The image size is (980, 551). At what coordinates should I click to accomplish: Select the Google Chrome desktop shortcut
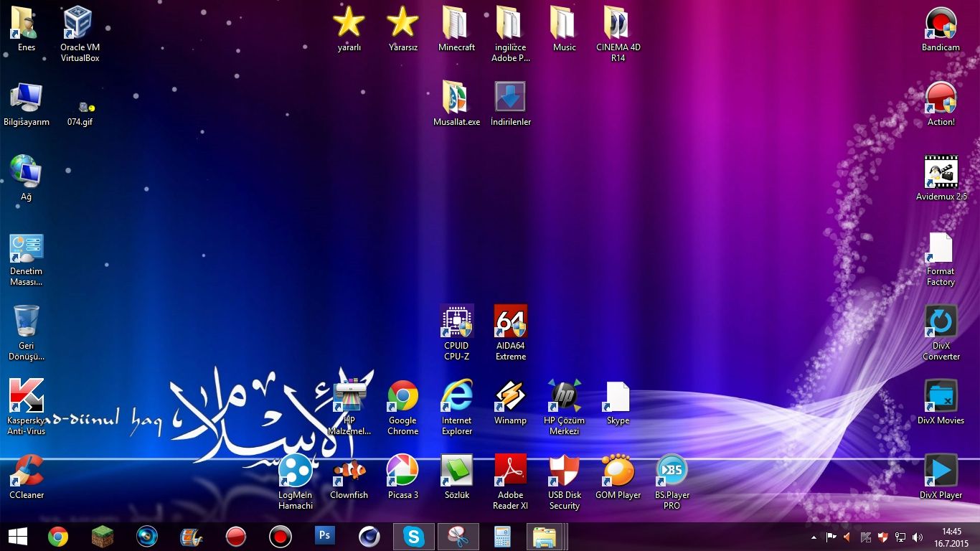click(402, 406)
